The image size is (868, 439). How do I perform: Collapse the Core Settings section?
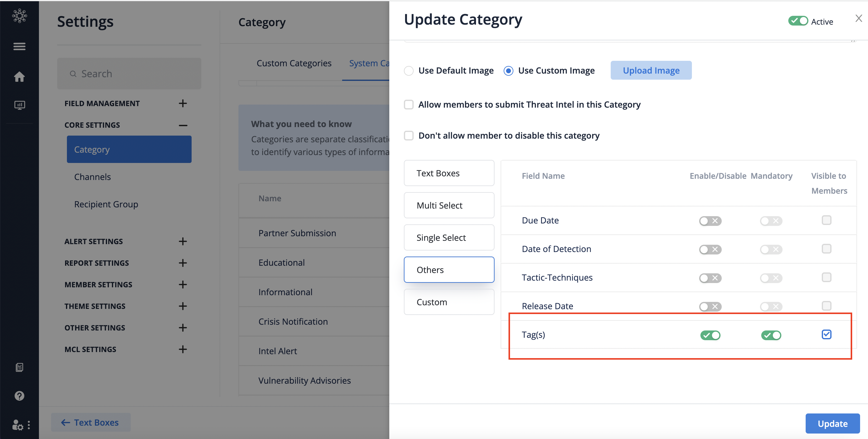[182, 125]
